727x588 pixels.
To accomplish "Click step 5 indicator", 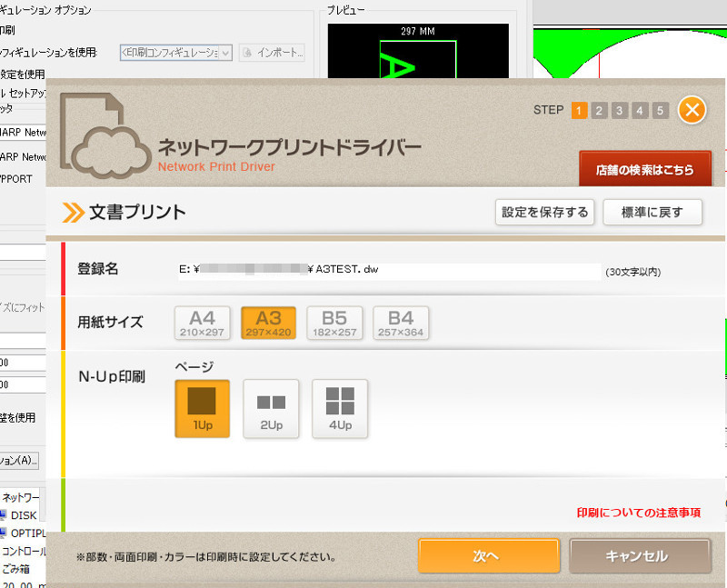I will pyautogui.click(x=661, y=111).
